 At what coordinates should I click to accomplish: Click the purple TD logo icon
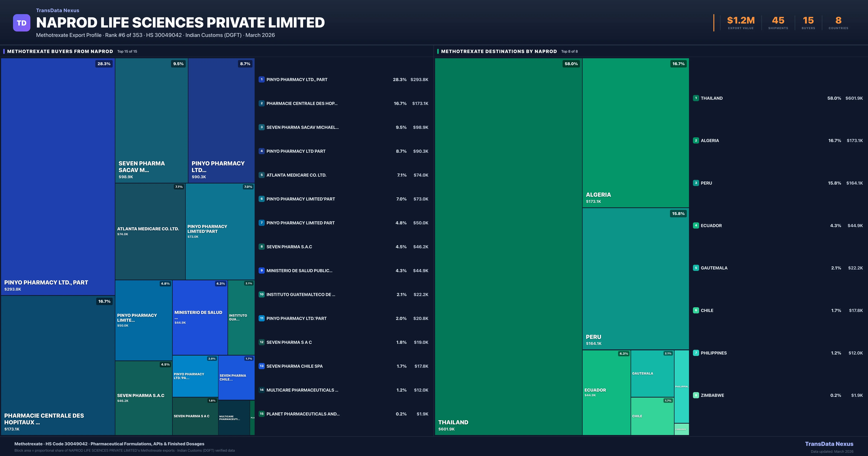click(22, 23)
